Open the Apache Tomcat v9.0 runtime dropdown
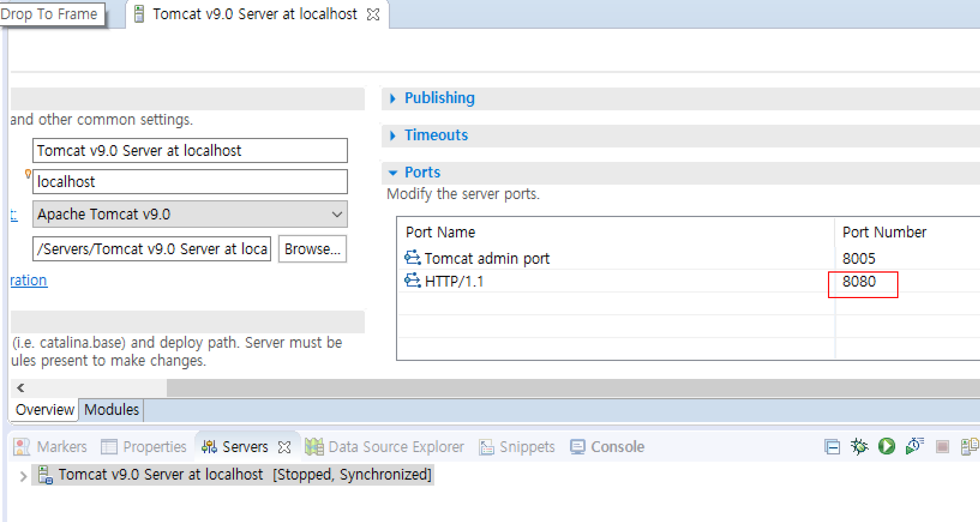 coord(190,214)
